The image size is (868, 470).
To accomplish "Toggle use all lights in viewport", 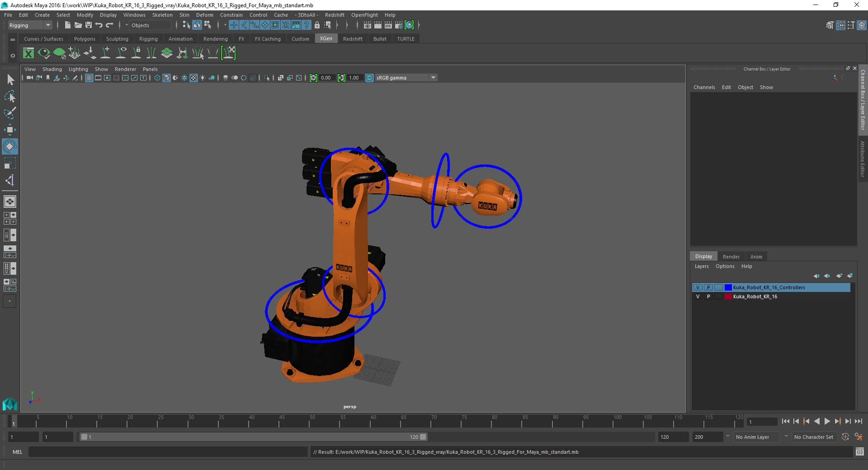I will tap(203, 78).
